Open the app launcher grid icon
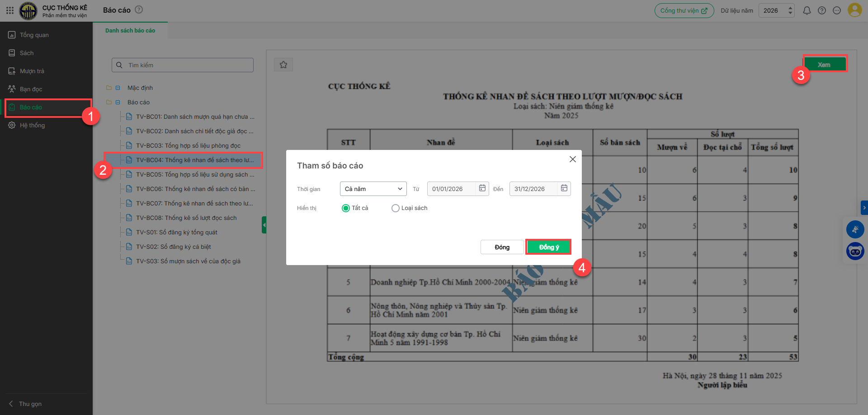The image size is (868, 415). 9,10
